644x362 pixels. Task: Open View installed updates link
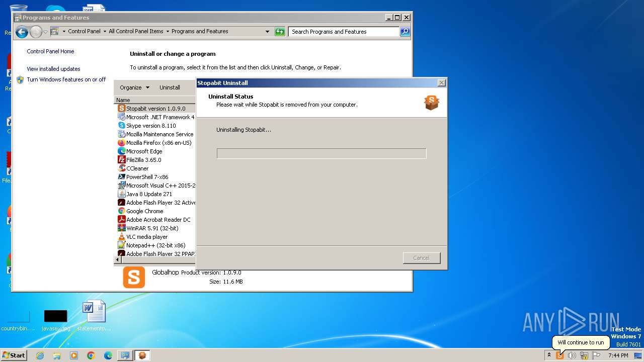[x=53, y=69]
